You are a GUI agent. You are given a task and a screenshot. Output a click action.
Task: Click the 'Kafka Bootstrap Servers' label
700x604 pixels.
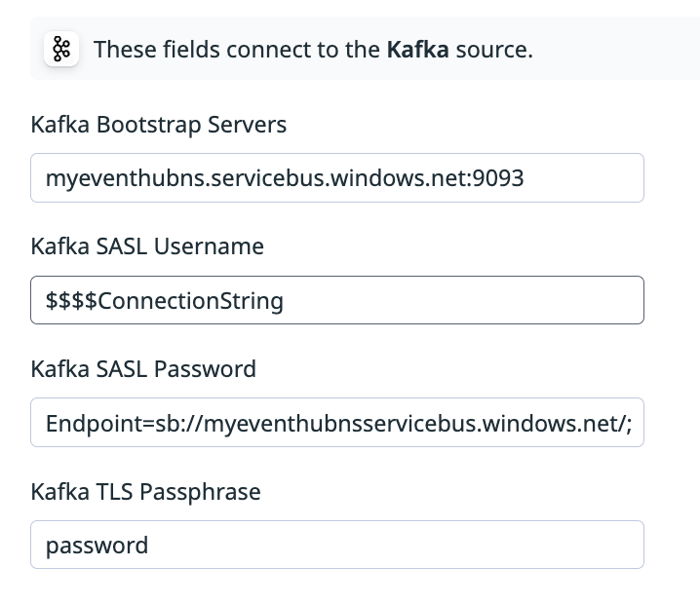[x=159, y=125]
